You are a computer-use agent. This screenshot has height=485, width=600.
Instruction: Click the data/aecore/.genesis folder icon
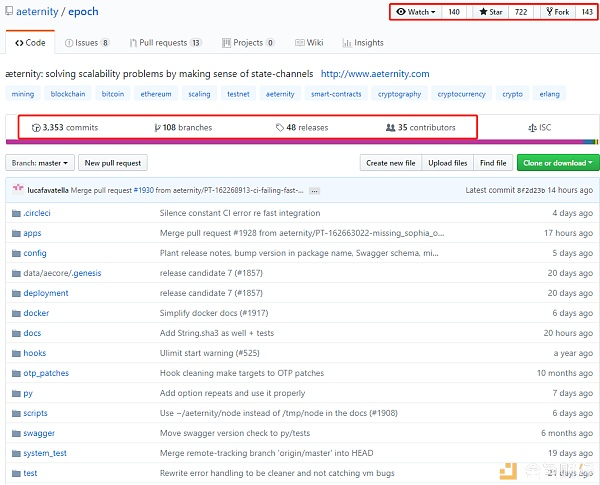point(16,273)
